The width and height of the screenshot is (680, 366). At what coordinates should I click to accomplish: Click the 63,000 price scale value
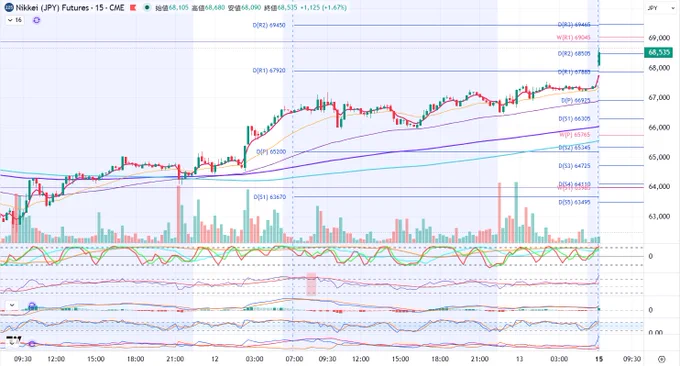pos(659,216)
